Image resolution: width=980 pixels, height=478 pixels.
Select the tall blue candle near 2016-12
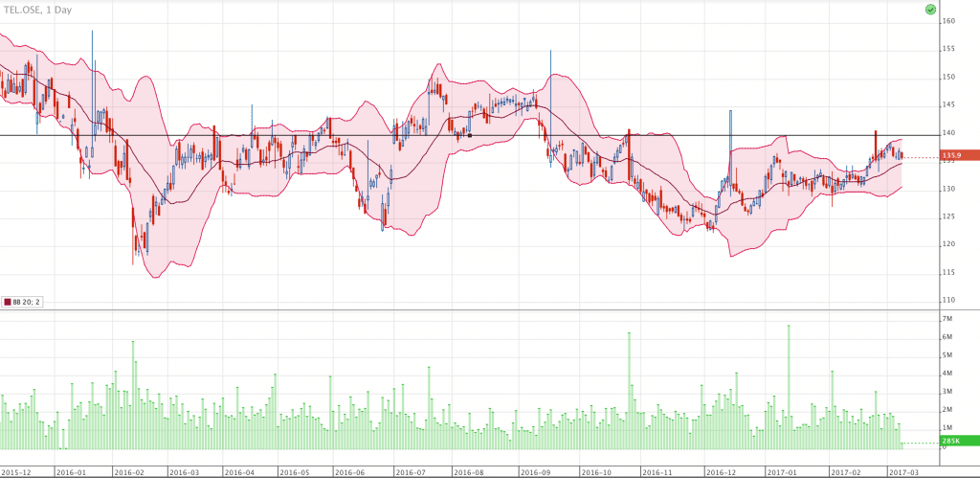[729, 144]
